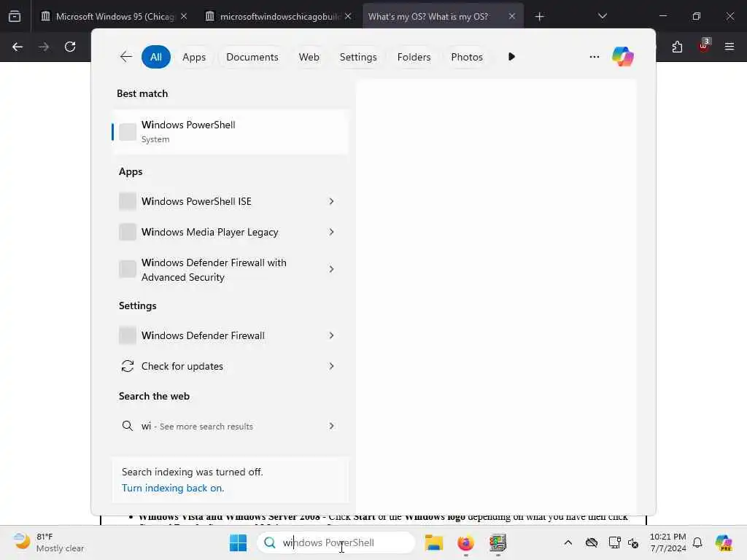
Task: Show more search filter categories arrow
Action: [511, 57]
